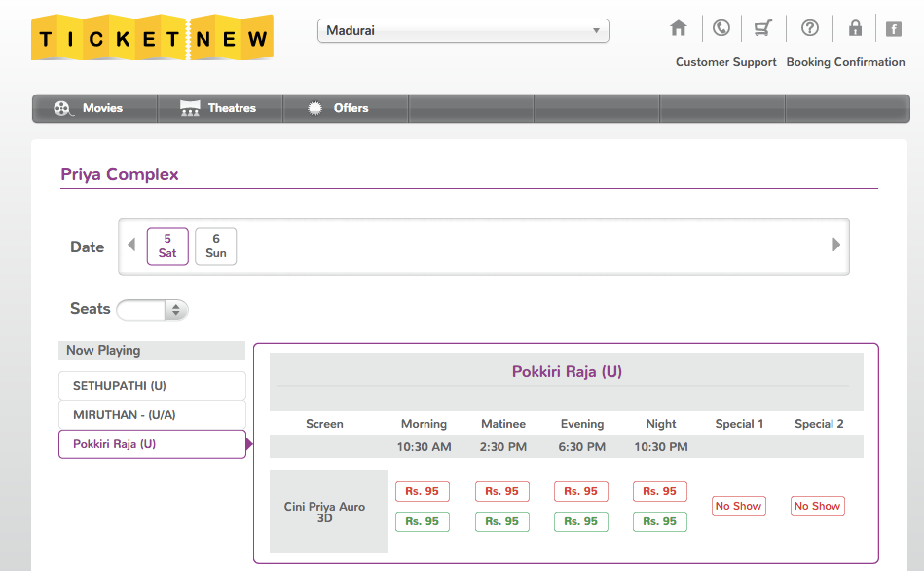Click No Show under Special 1
Screen dimensions: 924x571
click(739, 506)
